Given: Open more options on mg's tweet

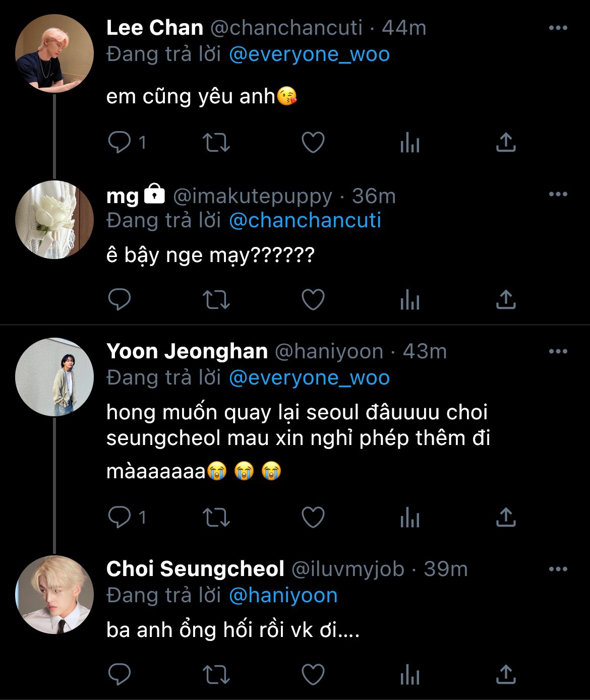Looking at the screenshot, I should [x=558, y=195].
